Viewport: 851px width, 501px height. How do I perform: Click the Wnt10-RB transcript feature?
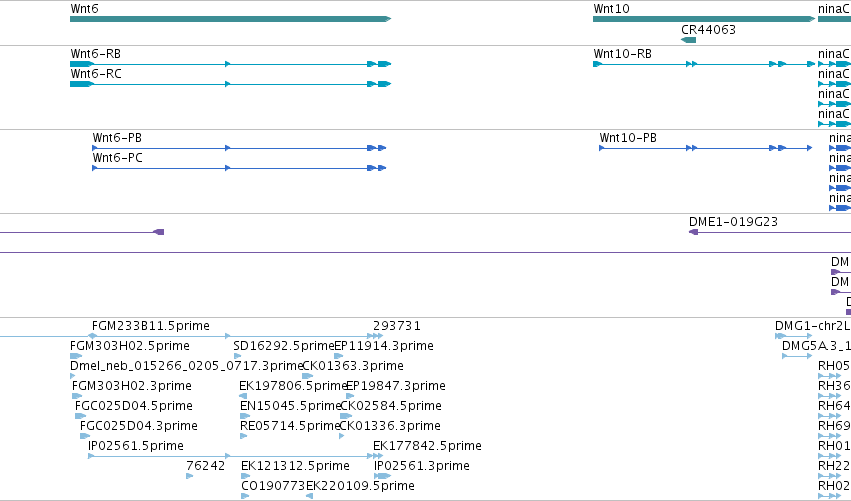pyautogui.click(x=704, y=64)
